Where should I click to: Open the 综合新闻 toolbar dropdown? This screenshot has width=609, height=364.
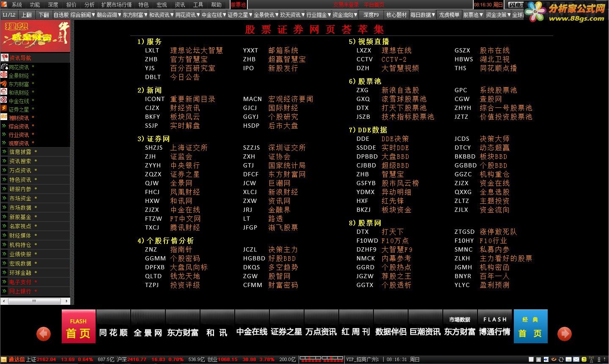click(82, 15)
